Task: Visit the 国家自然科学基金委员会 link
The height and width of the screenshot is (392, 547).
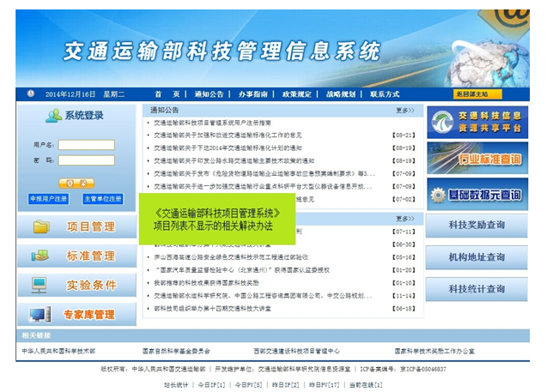Action: click(176, 351)
